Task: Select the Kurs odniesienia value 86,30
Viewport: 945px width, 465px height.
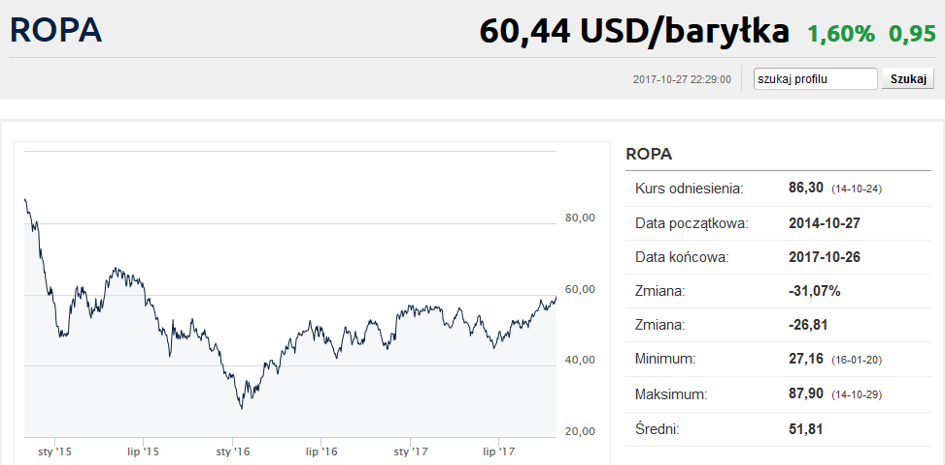Action: [x=806, y=188]
